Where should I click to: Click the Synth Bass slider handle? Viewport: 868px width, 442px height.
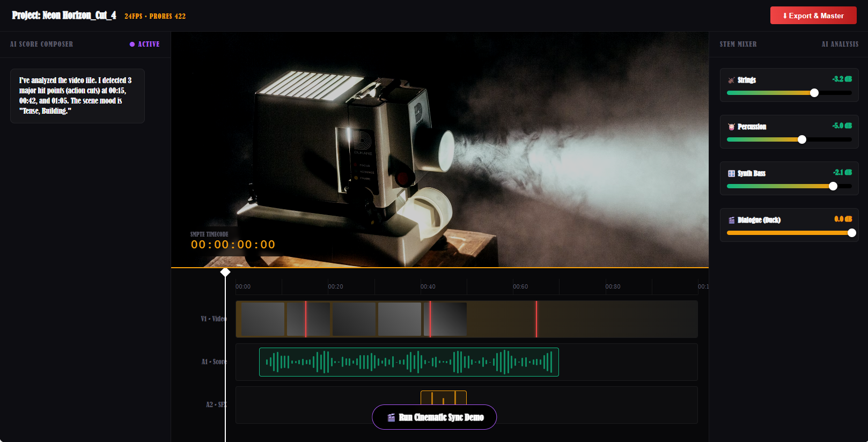coord(833,186)
